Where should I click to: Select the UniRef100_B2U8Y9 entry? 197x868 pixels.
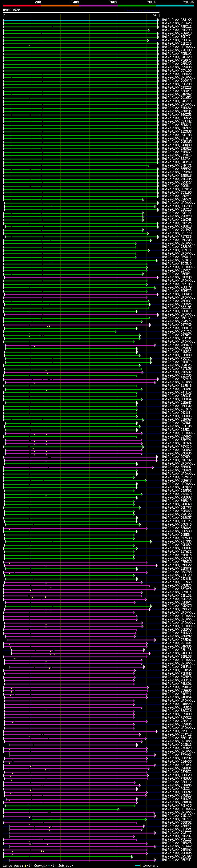pos(176,91)
